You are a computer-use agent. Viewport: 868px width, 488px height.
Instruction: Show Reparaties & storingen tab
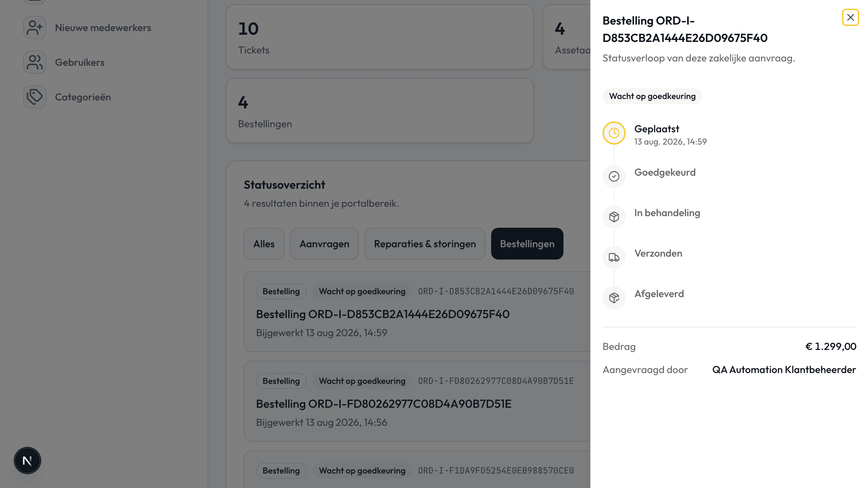[425, 244]
